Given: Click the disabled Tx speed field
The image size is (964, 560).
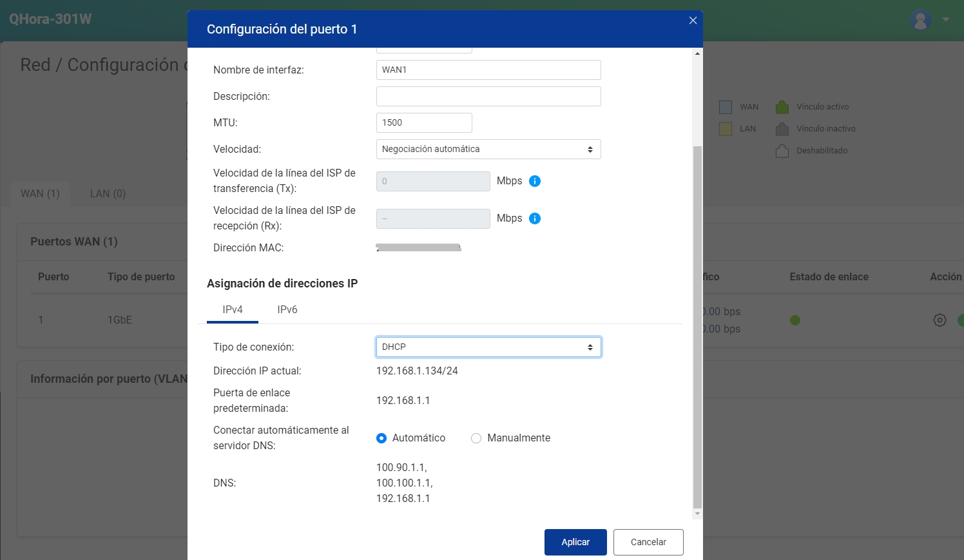Looking at the screenshot, I should pos(433,182).
